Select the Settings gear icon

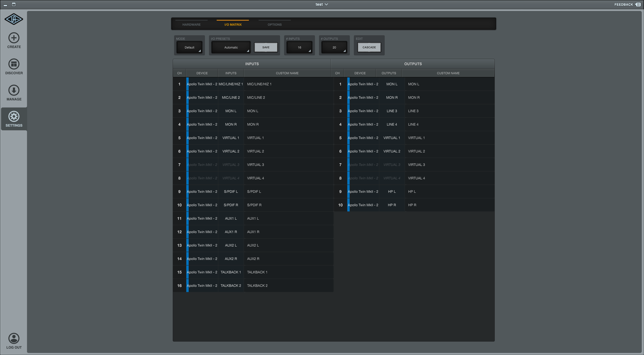(14, 116)
